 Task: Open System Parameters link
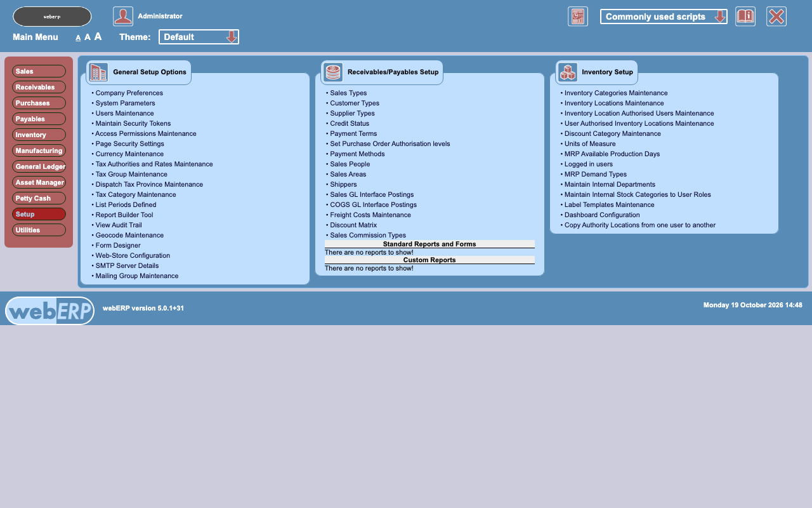coord(125,103)
